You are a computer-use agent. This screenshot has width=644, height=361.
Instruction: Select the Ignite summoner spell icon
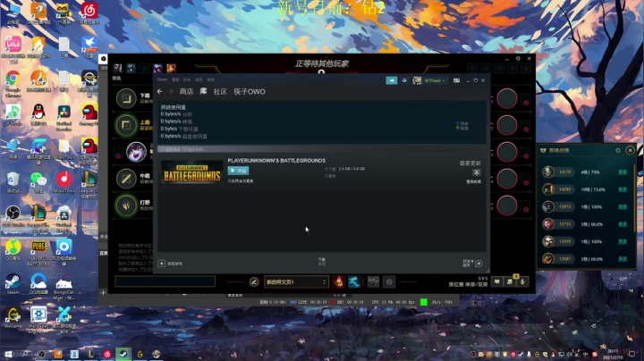338,281
